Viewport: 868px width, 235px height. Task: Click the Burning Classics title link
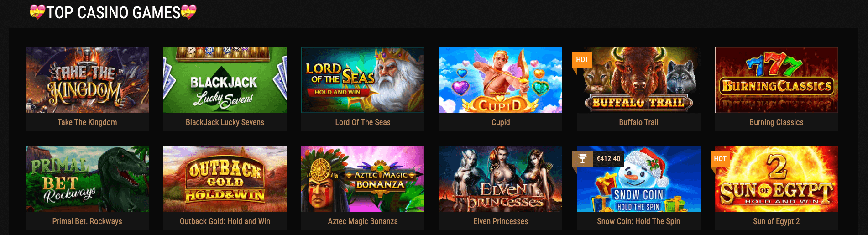776,122
